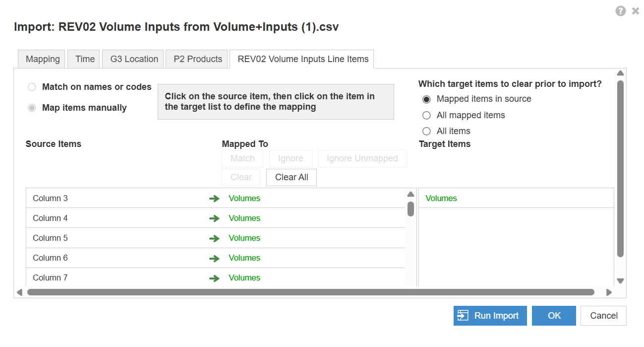
Task: Close the import dialog with X
Action: click(636, 11)
